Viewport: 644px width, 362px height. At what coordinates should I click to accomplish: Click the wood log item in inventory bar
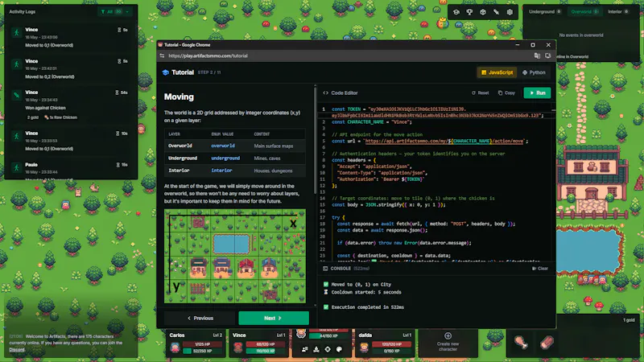point(547,343)
